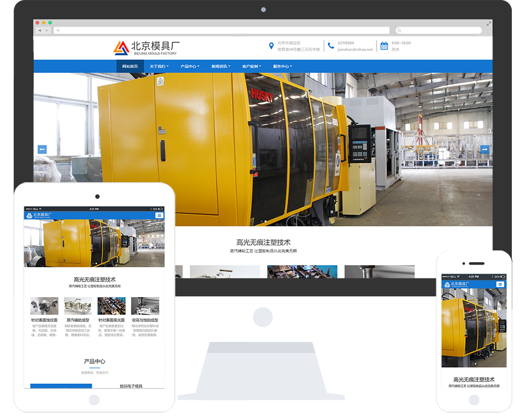
Task: Open the 关于我们 dropdown menu
Action: [x=159, y=66]
